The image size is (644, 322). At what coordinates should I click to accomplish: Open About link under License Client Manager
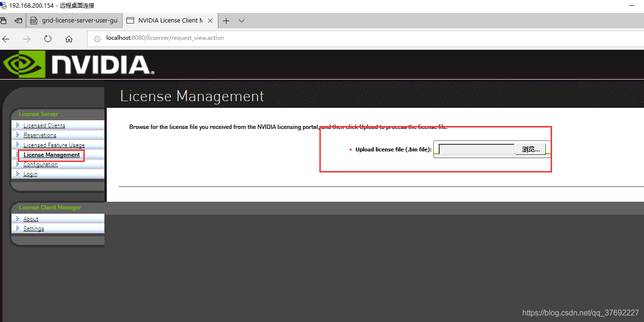tap(31, 219)
